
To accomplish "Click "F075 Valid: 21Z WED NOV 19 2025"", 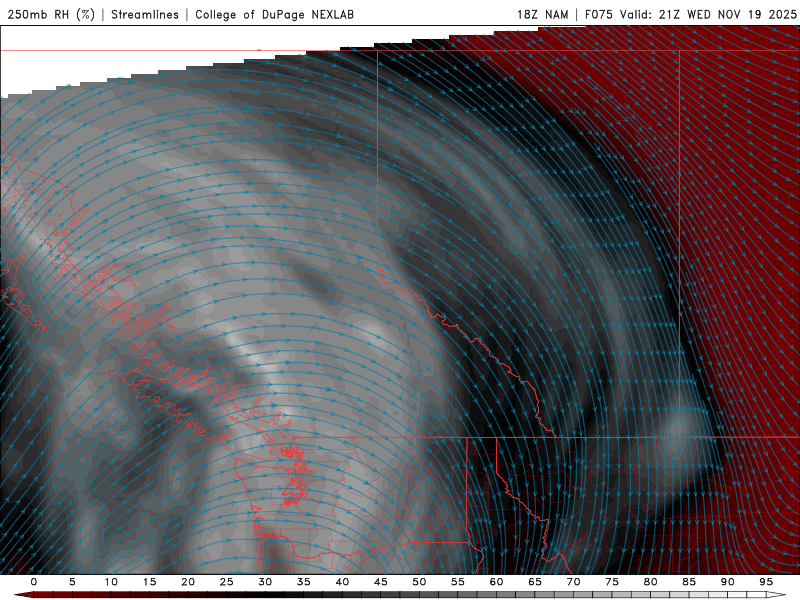I will click(x=690, y=14).
